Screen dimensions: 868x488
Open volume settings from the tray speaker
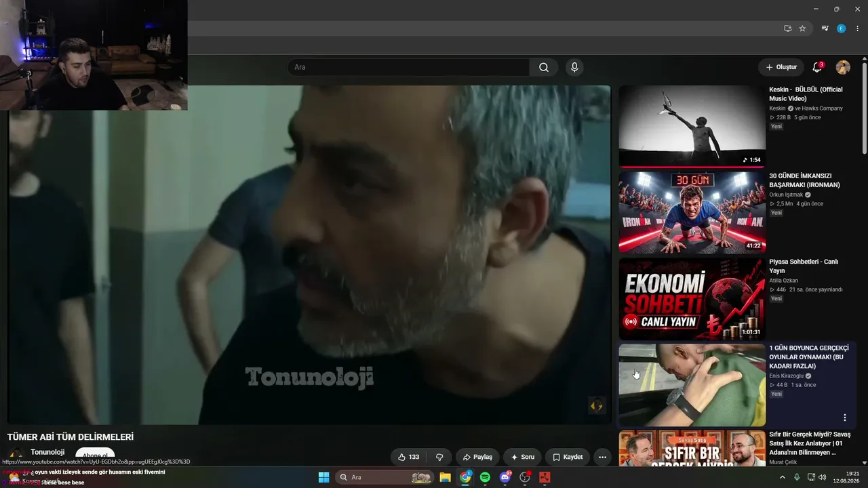(823, 477)
